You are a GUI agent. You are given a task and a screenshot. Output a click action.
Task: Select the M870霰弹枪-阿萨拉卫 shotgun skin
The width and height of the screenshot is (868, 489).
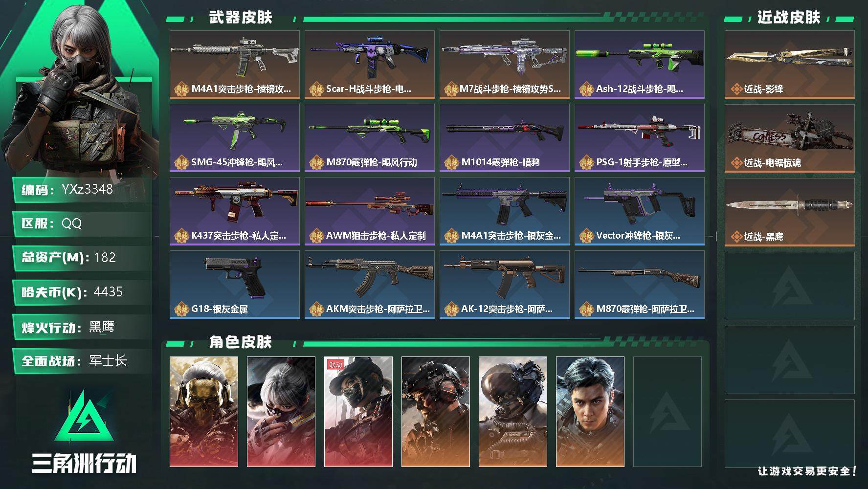pos(640,285)
